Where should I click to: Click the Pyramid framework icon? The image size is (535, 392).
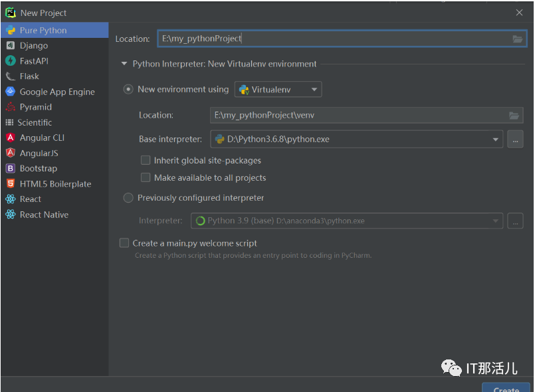click(11, 107)
